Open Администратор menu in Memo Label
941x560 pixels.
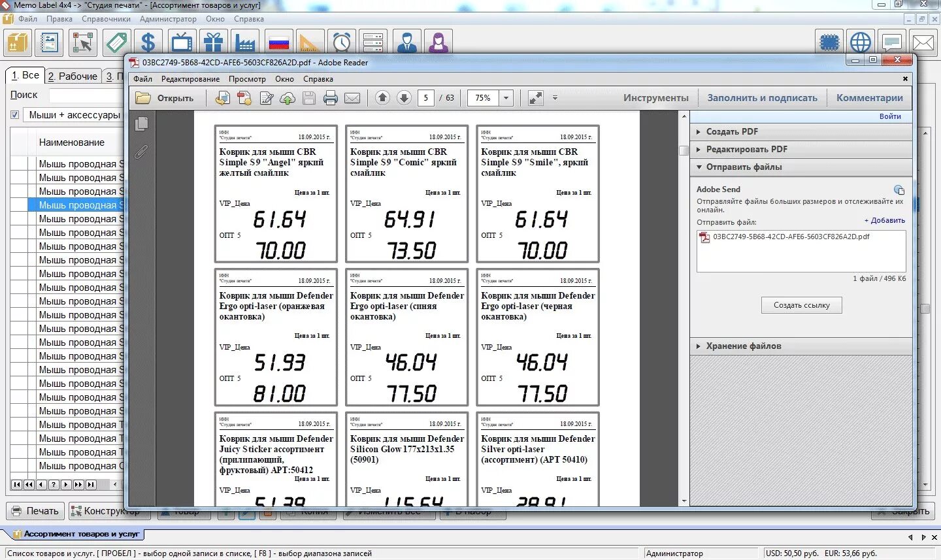coord(168,19)
